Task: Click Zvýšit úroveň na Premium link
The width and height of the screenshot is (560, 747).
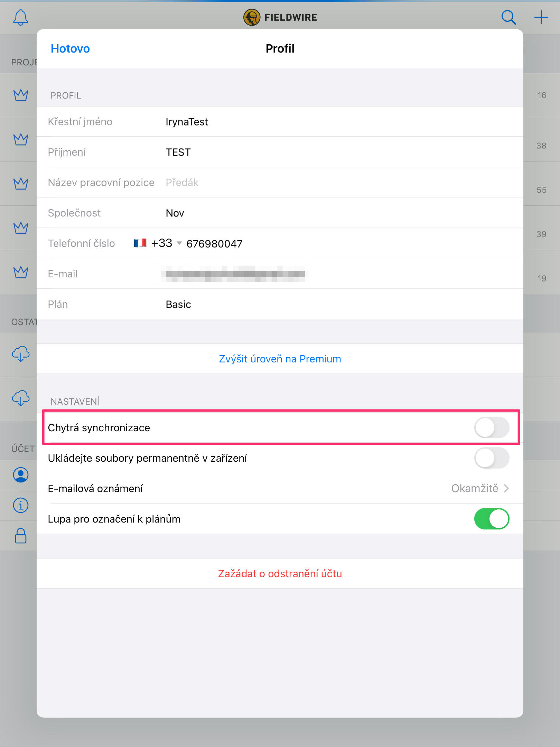Action: [280, 359]
